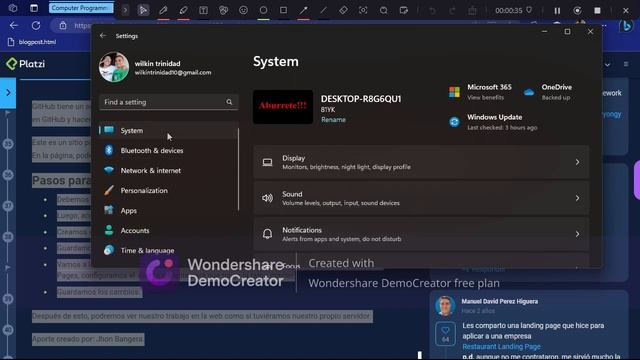Click chevron on Display row
This screenshot has width=640, height=360.
click(x=577, y=162)
